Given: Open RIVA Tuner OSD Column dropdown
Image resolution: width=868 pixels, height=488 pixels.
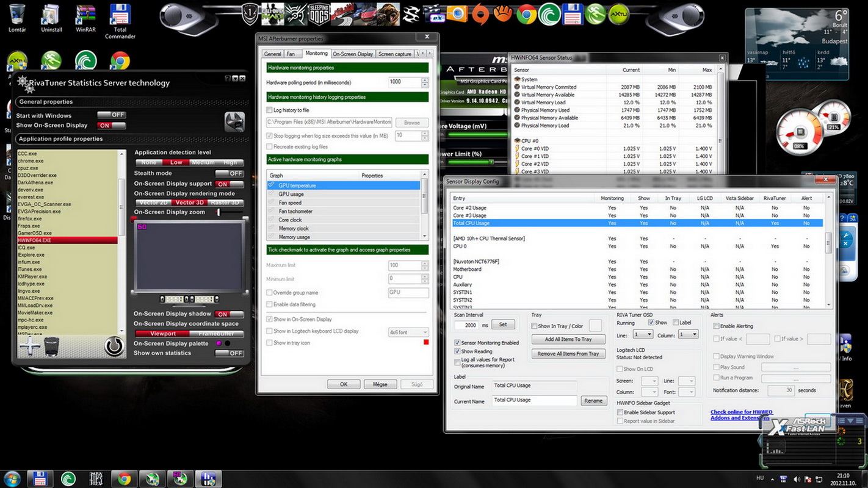Looking at the screenshot, I should click(687, 335).
